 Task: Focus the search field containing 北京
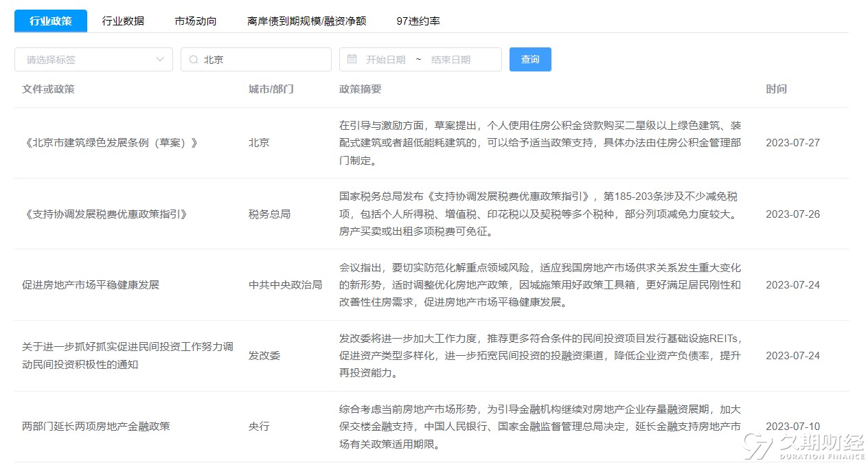(x=256, y=59)
